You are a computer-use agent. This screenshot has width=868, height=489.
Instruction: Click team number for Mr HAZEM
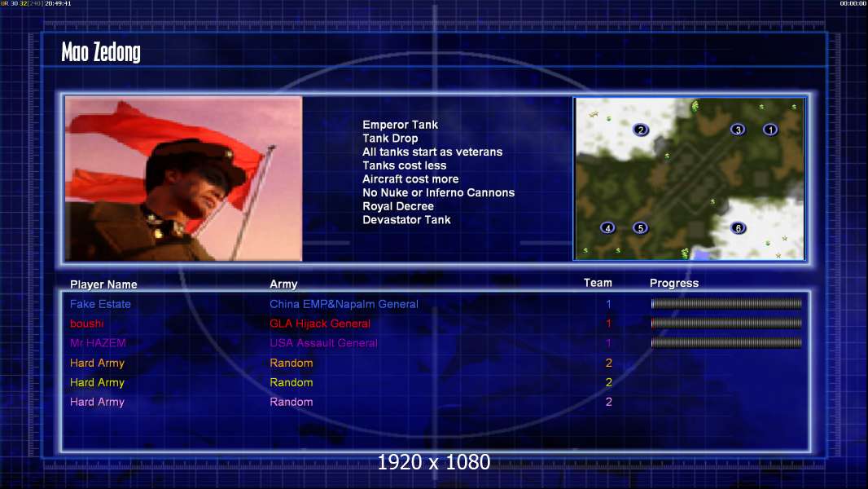tap(608, 343)
